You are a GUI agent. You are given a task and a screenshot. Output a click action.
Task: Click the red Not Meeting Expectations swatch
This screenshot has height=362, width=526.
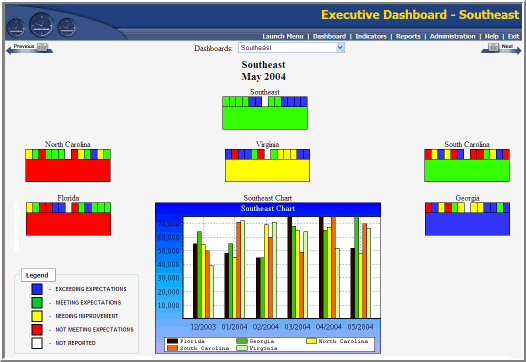point(37,329)
